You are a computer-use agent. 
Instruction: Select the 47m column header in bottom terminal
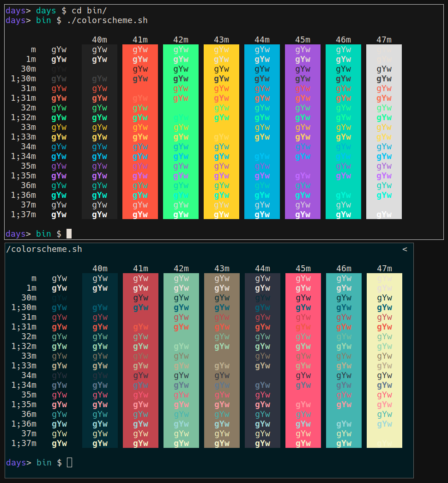click(385, 269)
